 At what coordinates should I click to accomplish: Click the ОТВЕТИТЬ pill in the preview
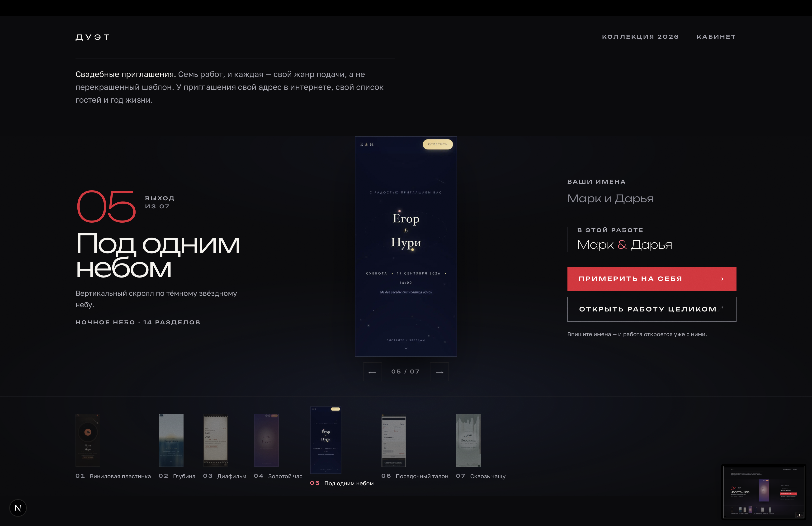438,144
